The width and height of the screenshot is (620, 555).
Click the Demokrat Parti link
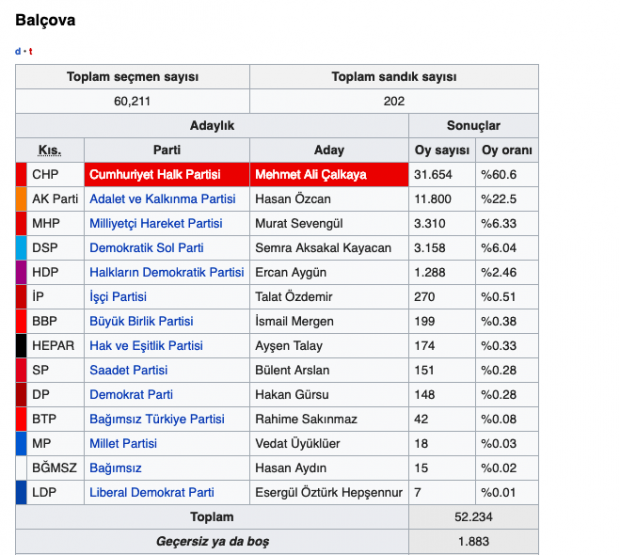pyautogui.click(x=131, y=395)
